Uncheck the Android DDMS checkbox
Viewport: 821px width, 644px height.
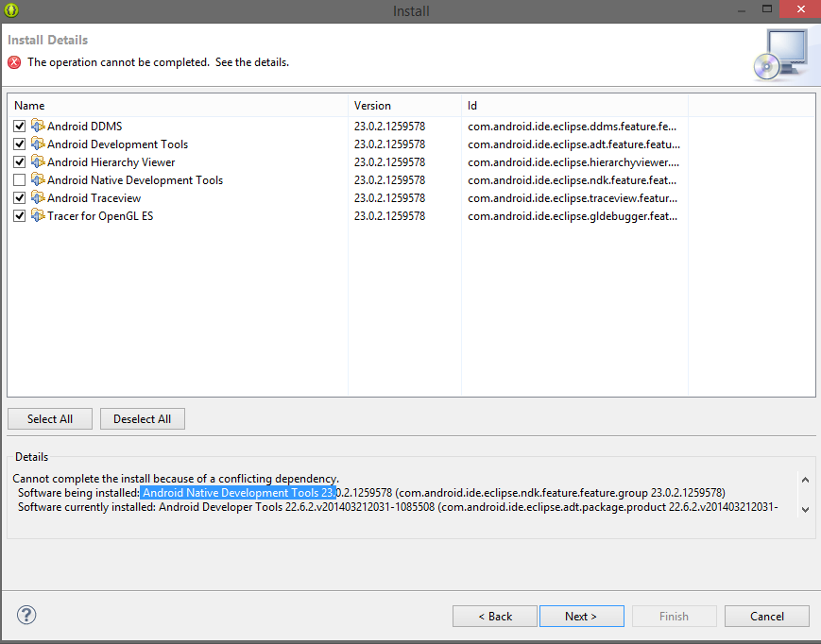tap(20, 127)
